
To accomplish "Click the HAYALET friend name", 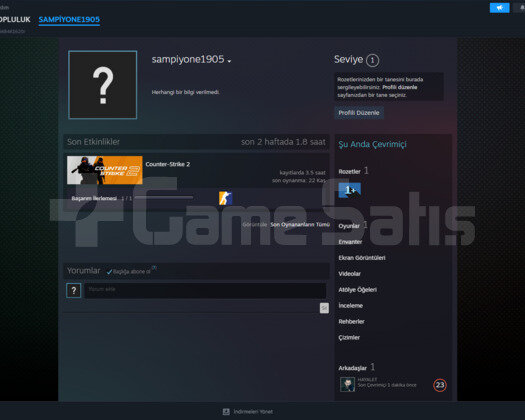I will [x=367, y=379].
